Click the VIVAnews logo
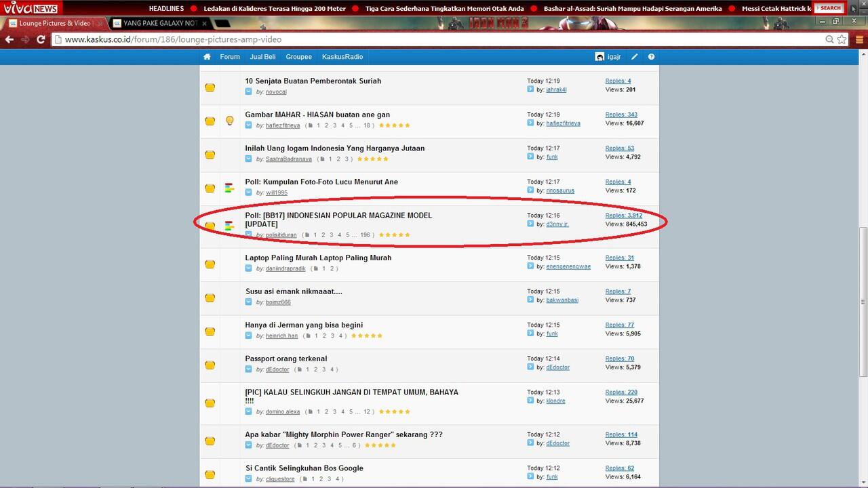 click(31, 8)
